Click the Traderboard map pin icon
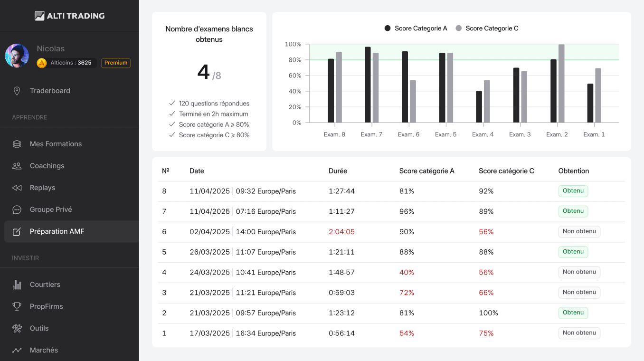The width and height of the screenshot is (644, 361). 17,91
